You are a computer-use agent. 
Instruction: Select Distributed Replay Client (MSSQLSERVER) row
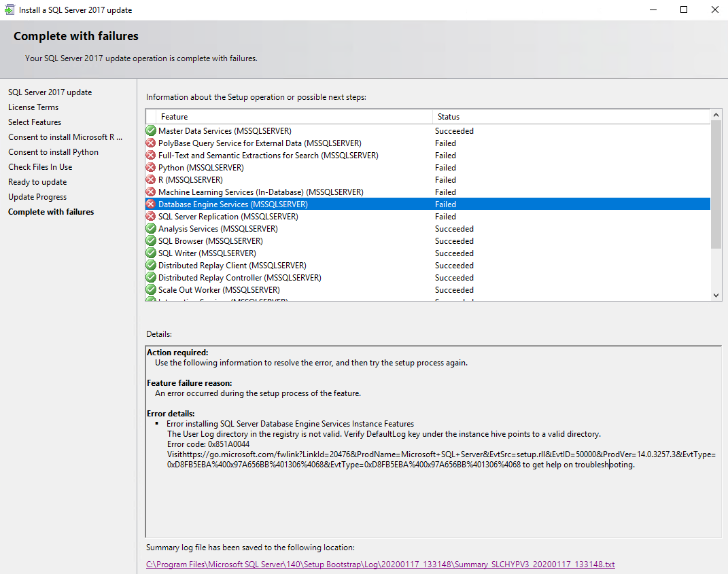point(428,266)
